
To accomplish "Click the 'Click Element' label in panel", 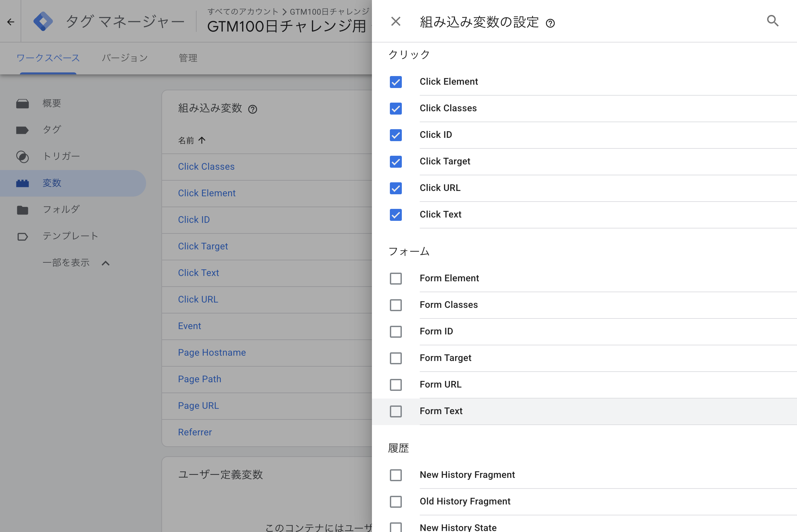I will pyautogui.click(x=449, y=82).
